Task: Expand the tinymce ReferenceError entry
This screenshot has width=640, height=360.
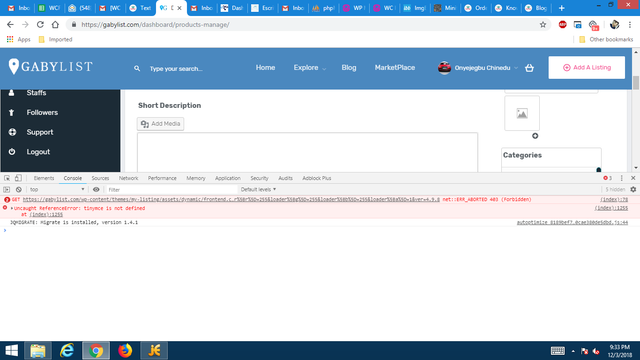Action: tap(12, 208)
